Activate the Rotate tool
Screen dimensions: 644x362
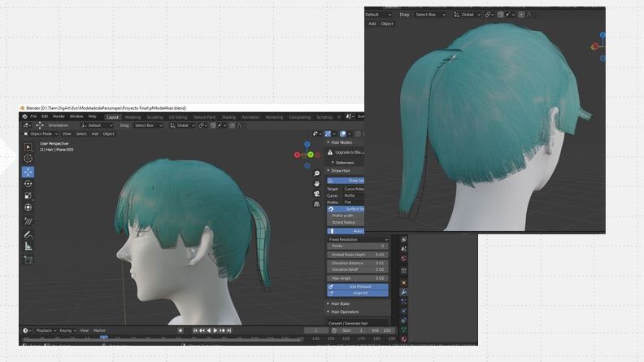click(x=28, y=184)
